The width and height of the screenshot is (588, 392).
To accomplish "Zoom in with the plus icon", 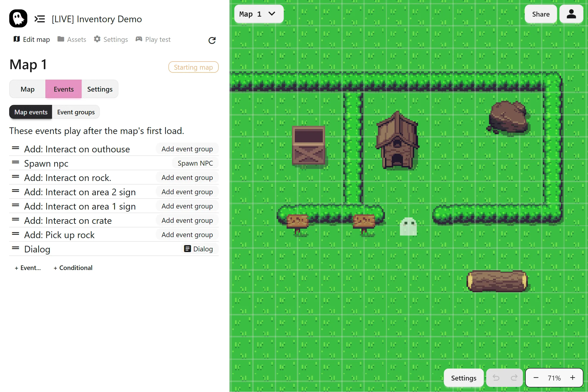I will click(x=573, y=378).
